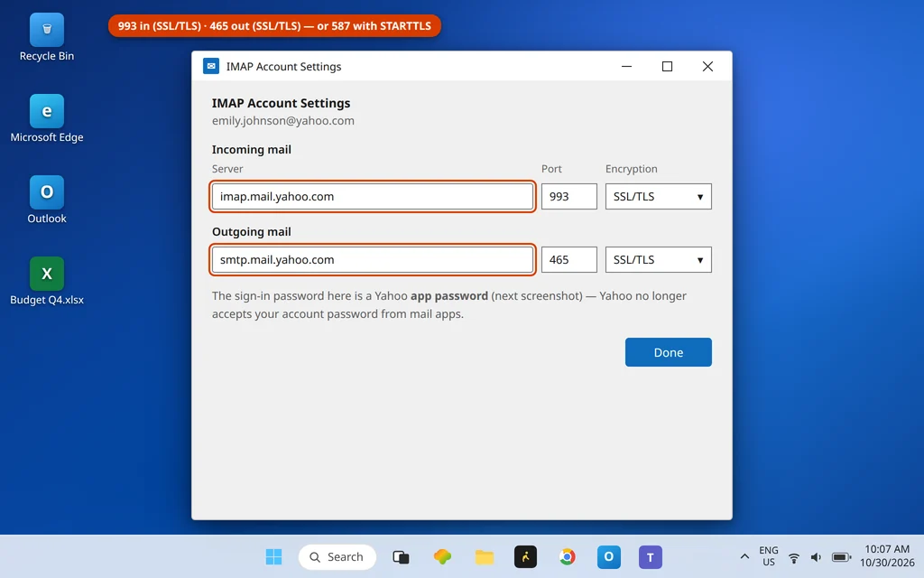Click the bold 'app password' text
Screen dimensions: 924x578
pos(449,296)
